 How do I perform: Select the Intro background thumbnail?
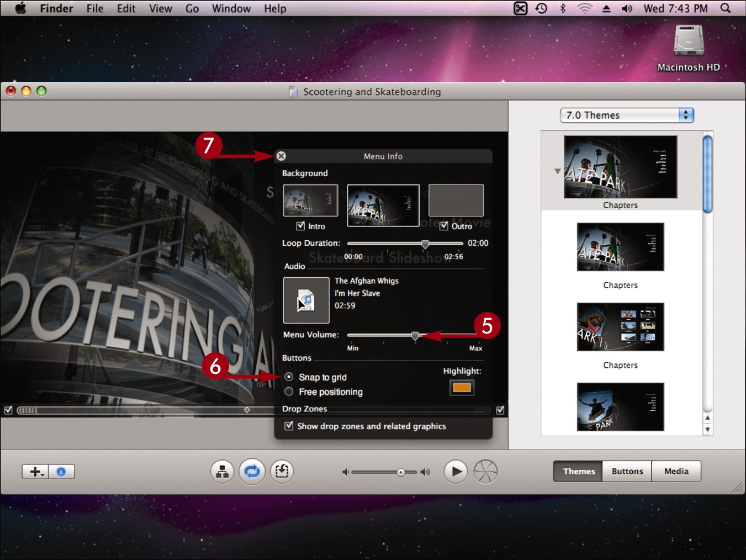click(310, 200)
